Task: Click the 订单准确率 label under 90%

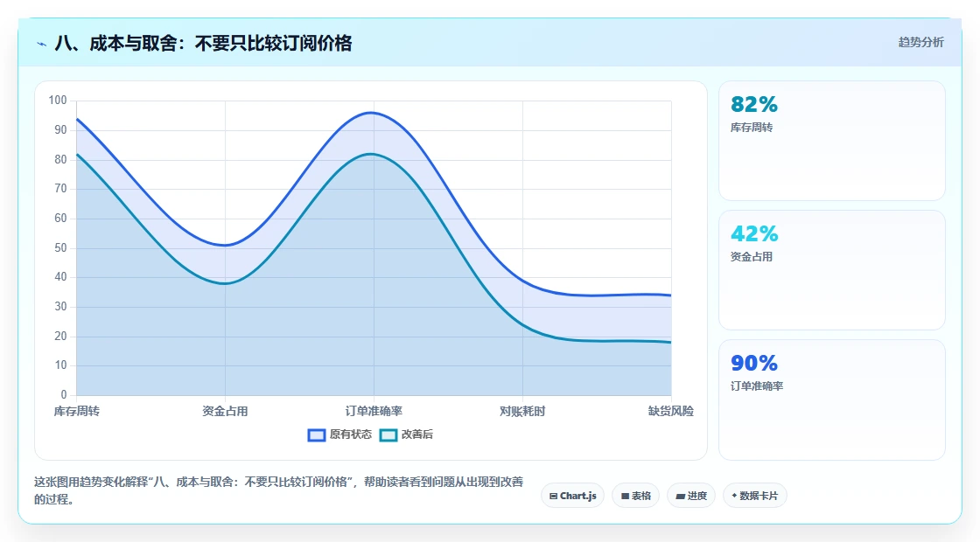Action: tap(757, 386)
